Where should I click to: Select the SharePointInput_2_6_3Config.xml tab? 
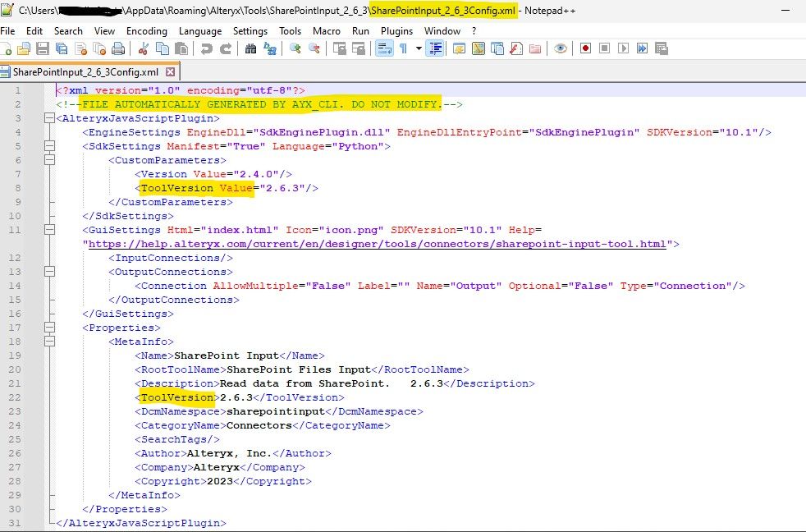(85, 72)
